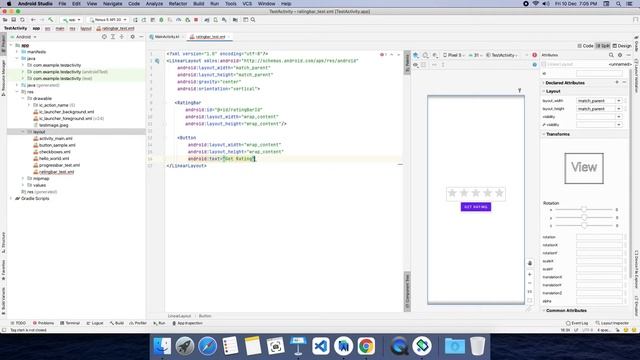This screenshot has height=360, width=640.
Task: Click the Save All disk icon
Action: [x=13, y=20]
